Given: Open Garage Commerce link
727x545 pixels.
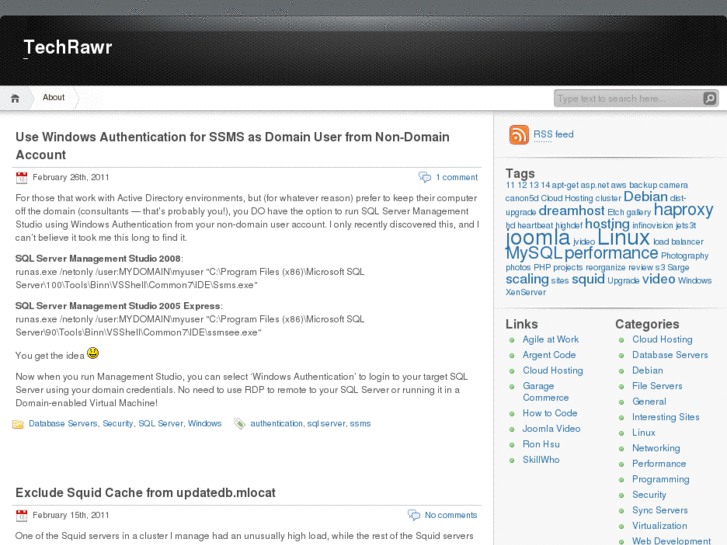Looking at the screenshot, I should [x=546, y=392].
